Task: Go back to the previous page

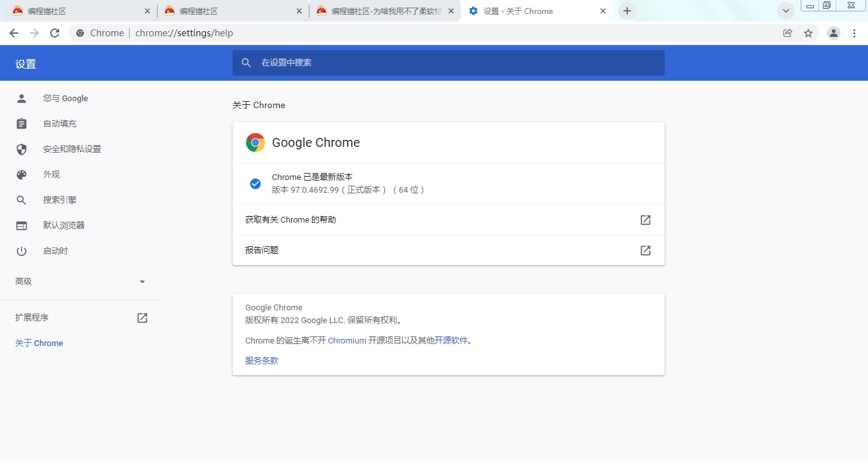Action: (x=14, y=33)
